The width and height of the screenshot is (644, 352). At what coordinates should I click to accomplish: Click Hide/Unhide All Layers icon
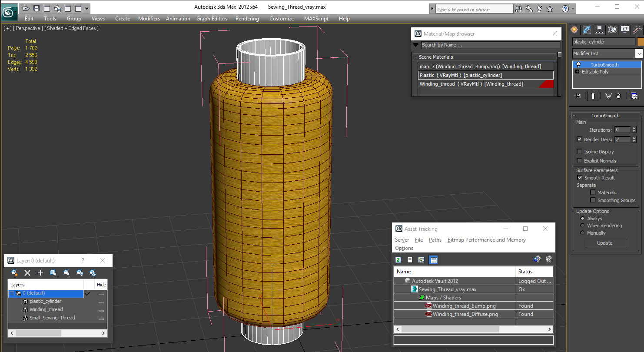coord(80,273)
